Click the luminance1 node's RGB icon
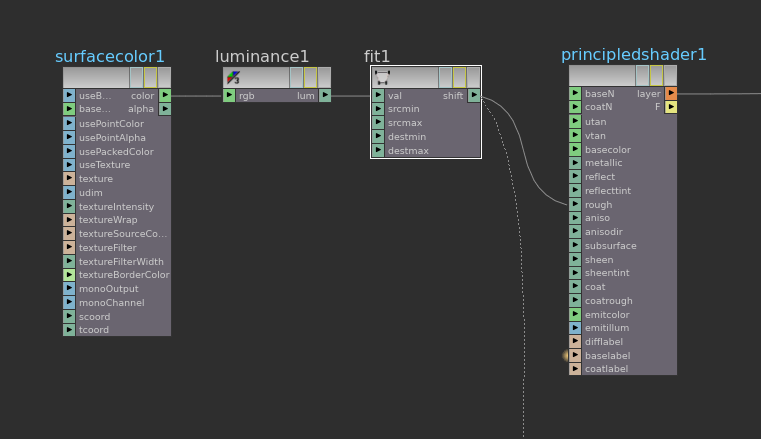The width and height of the screenshot is (761, 439). click(x=233, y=78)
